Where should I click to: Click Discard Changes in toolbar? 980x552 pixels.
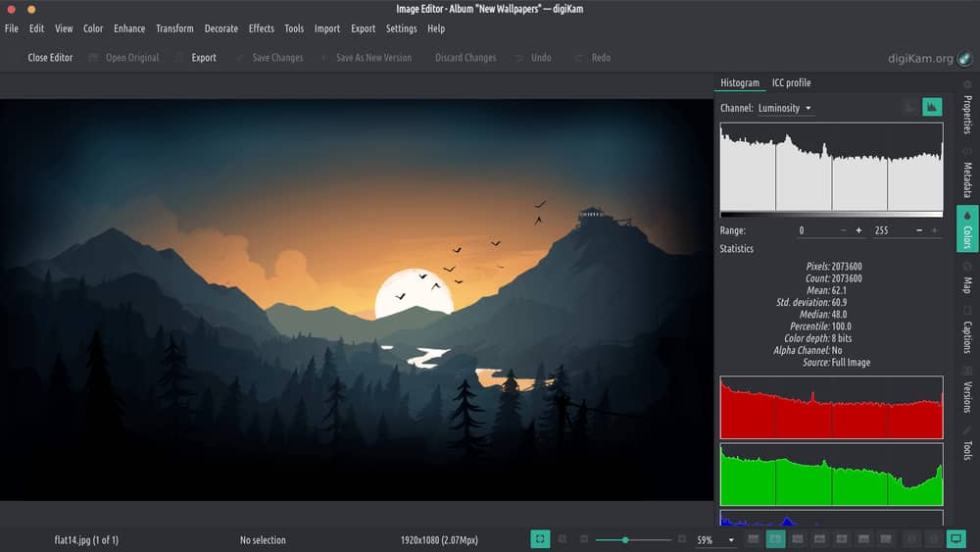pos(465,58)
